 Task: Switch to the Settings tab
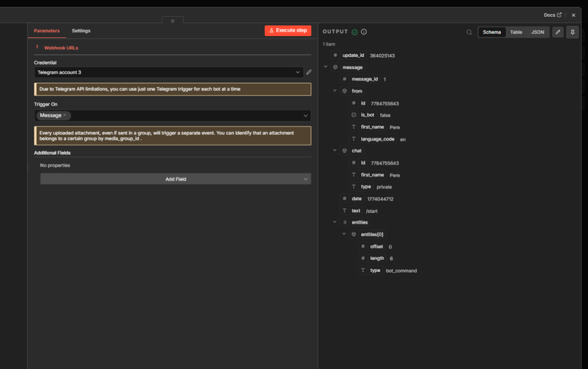click(x=81, y=30)
